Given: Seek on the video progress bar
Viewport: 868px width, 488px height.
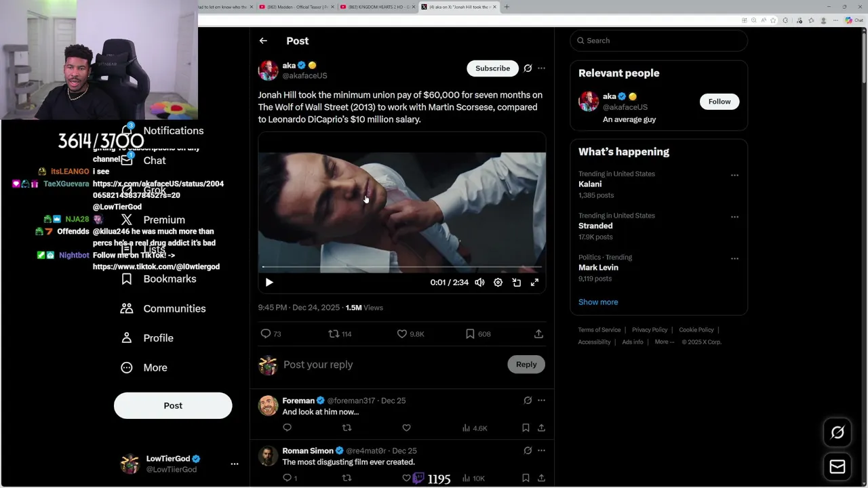Looking at the screenshot, I should [401, 267].
